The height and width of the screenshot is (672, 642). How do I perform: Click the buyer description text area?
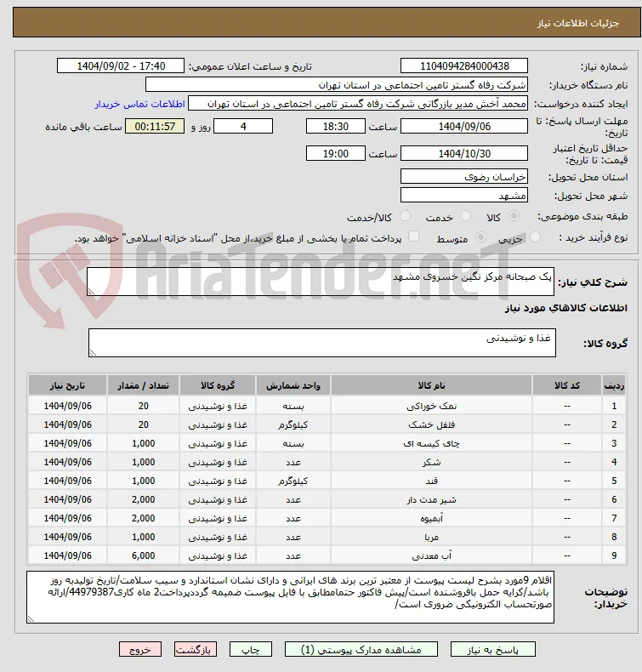[x=290, y=597]
